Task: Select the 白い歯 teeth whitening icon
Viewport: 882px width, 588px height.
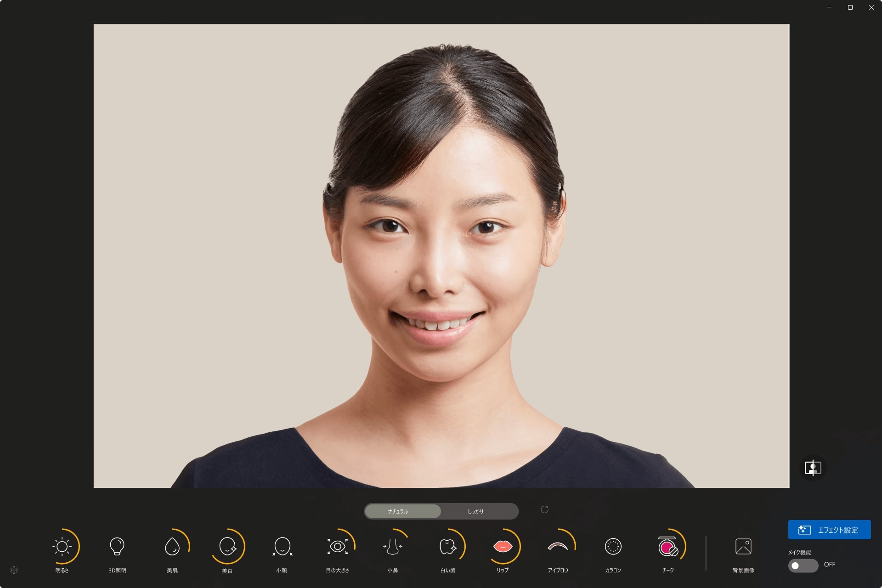Action: coord(448,546)
